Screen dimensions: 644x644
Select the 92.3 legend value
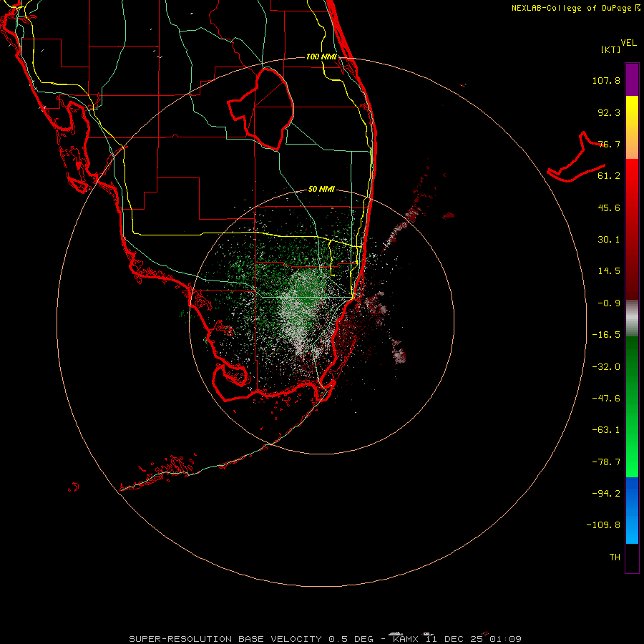pyautogui.click(x=609, y=112)
